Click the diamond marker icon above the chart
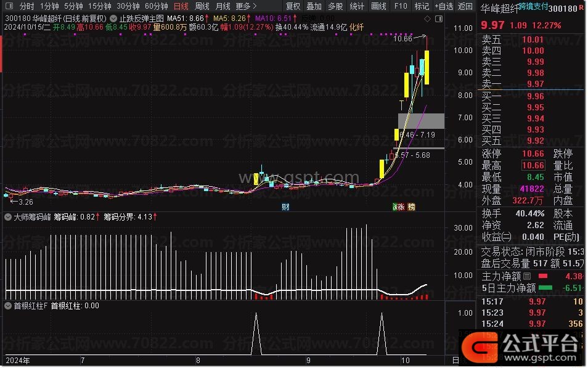The image size is (588, 368). [427, 18]
